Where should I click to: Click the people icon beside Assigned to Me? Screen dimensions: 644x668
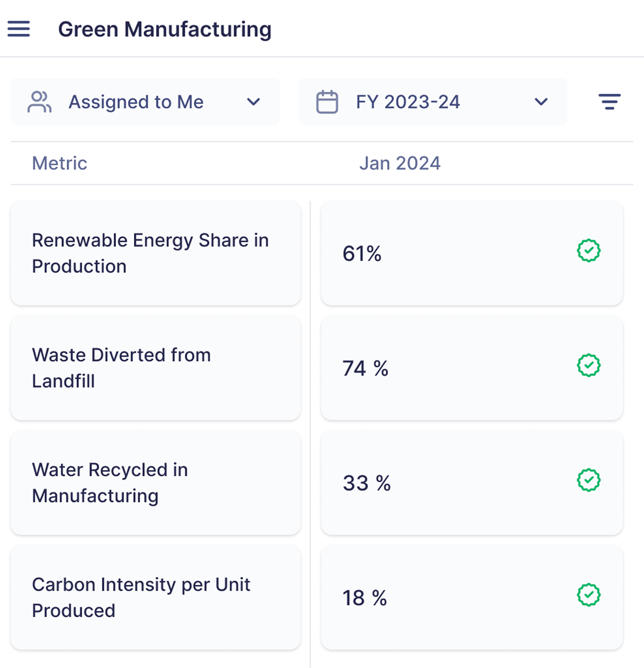pyautogui.click(x=39, y=102)
